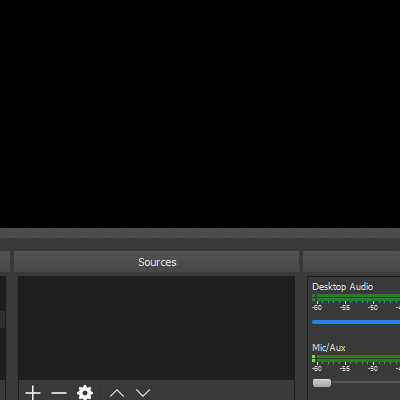Click the black preview canvas

coord(200,114)
